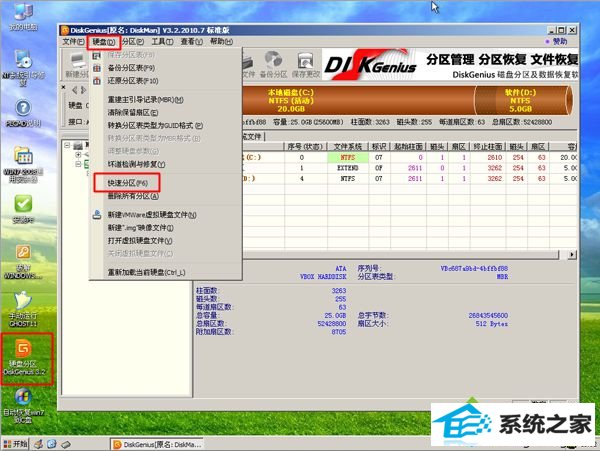Screen dimensions: 600x451
Task: Click DiskGenius title bar app icon
Action: point(65,30)
